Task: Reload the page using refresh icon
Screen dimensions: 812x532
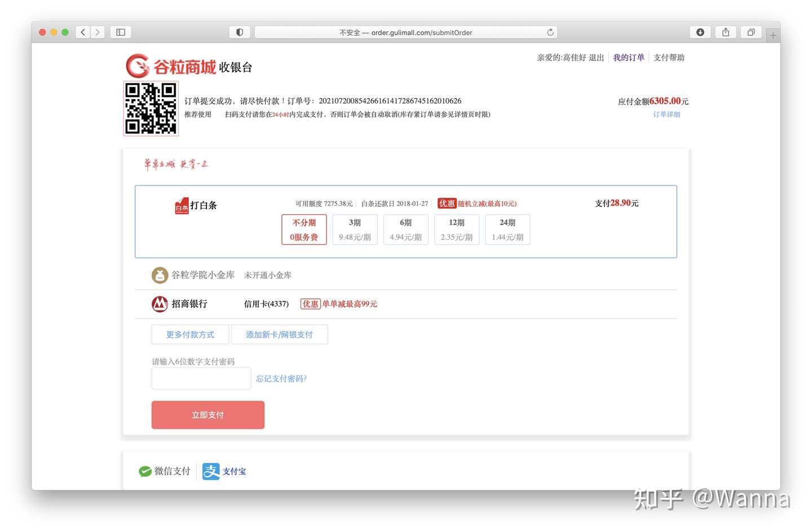Action: point(550,32)
